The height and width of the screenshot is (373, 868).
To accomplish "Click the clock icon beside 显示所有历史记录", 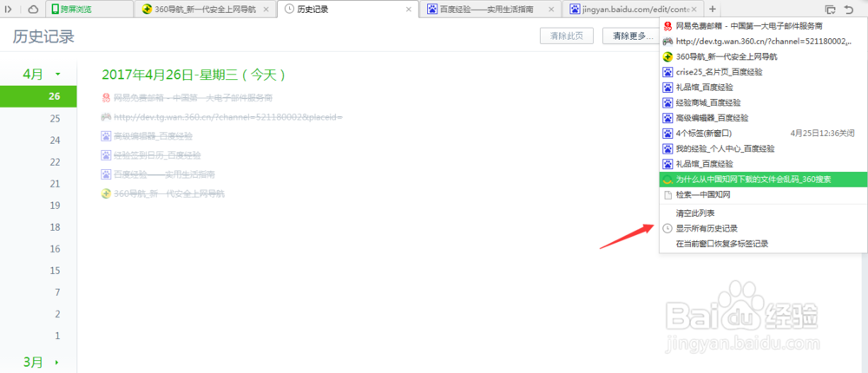I will 667,228.
